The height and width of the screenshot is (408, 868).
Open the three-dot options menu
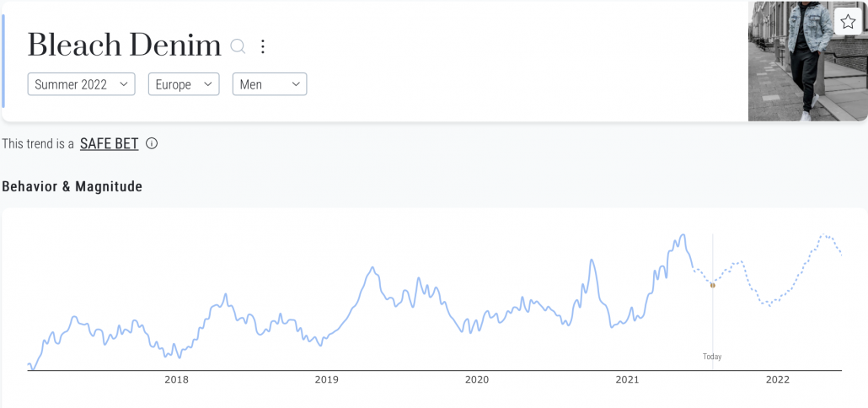263,46
